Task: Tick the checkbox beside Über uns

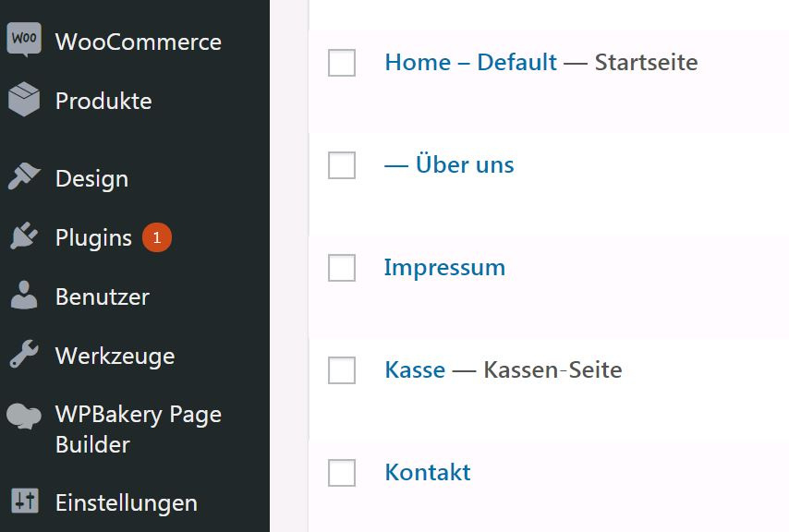Action: pos(342,165)
